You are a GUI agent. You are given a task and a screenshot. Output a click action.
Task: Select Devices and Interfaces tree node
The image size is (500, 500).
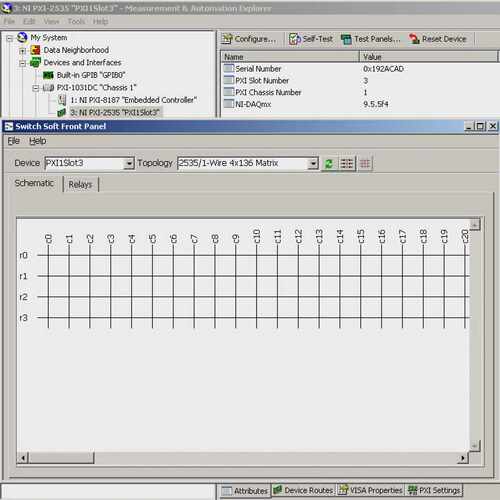point(82,62)
